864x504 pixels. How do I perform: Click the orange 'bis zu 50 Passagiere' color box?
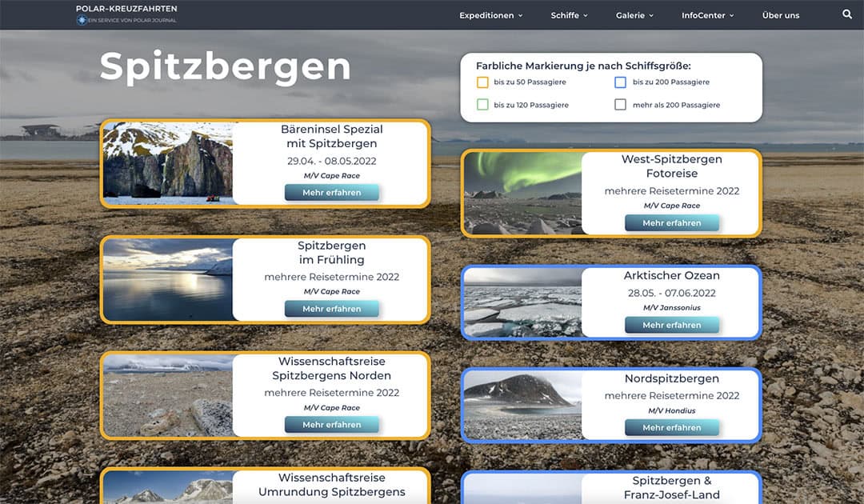(x=482, y=82)
